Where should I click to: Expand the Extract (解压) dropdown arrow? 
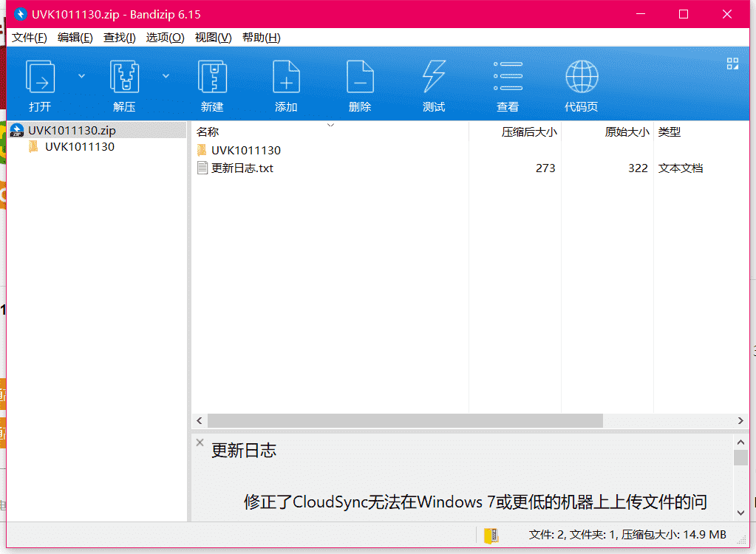(166, 76)
